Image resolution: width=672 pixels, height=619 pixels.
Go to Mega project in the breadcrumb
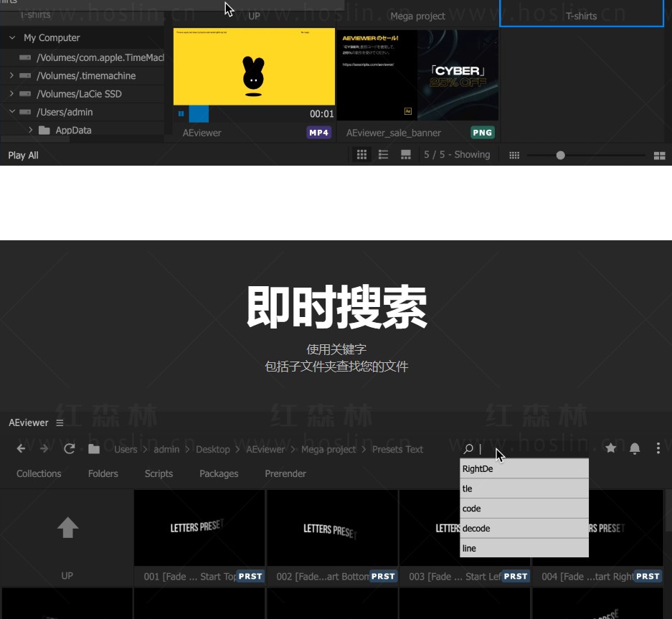point(328,449)
